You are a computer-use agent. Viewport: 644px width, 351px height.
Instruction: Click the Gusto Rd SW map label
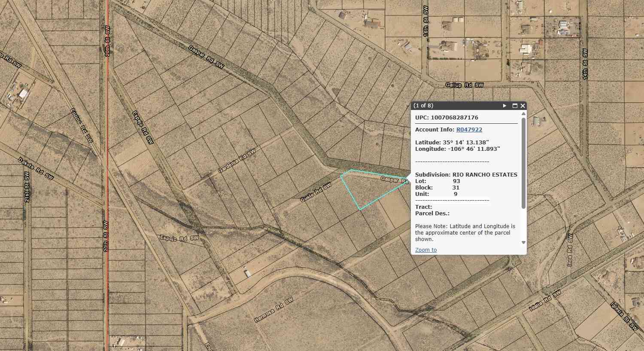(316, 193)
